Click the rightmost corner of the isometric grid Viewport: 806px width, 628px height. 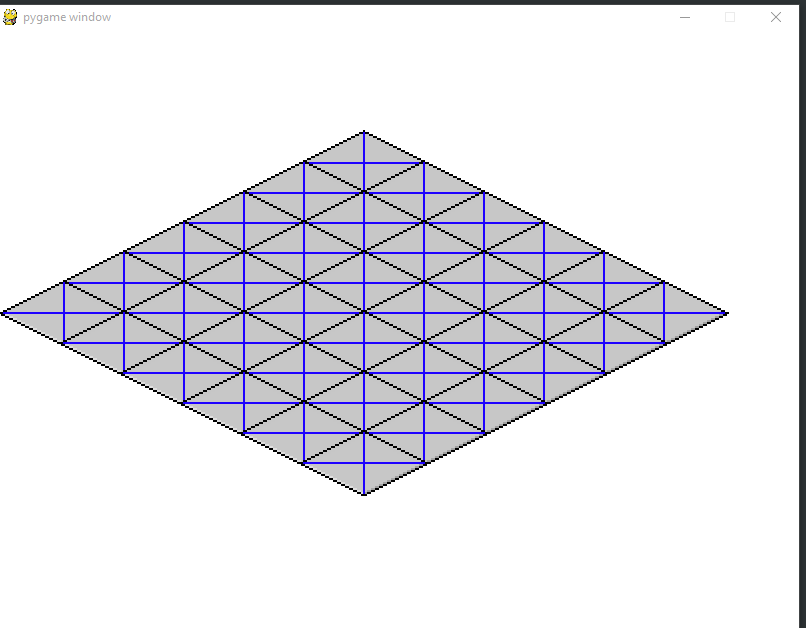[x=726, y=313]
